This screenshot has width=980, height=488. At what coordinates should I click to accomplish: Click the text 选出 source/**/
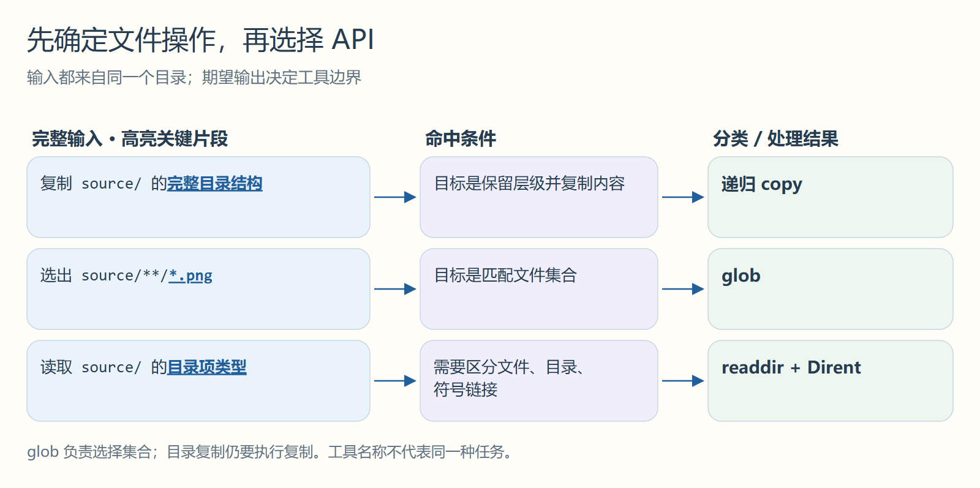click(x=104, y=276)
